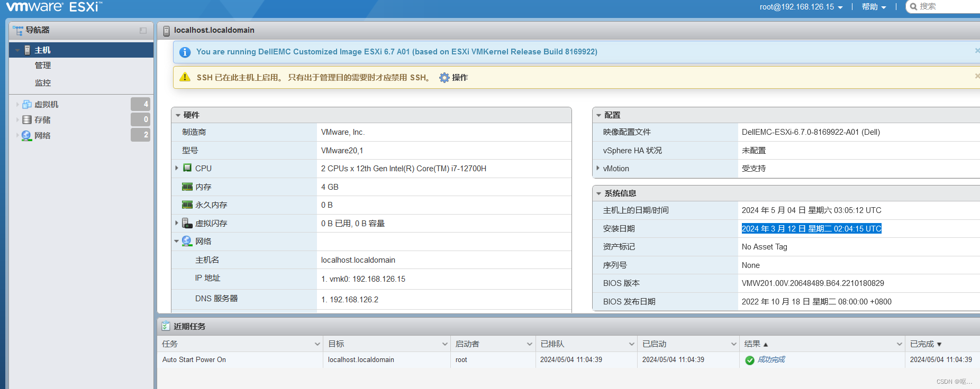Image resolution: width=980 pixels, height=389 pixels.
Task: Open the Started column dropdown
Action: 734,344
